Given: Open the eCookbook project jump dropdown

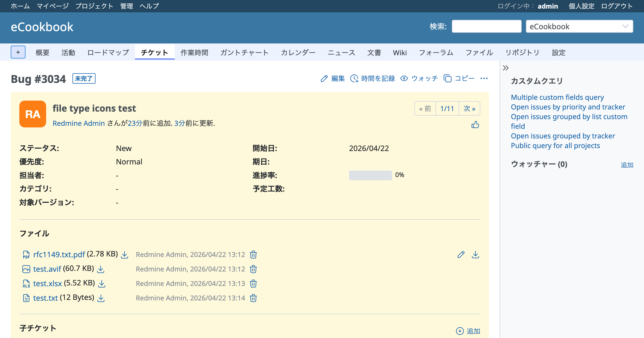Looking at the screenshot, I should (579, 27).
